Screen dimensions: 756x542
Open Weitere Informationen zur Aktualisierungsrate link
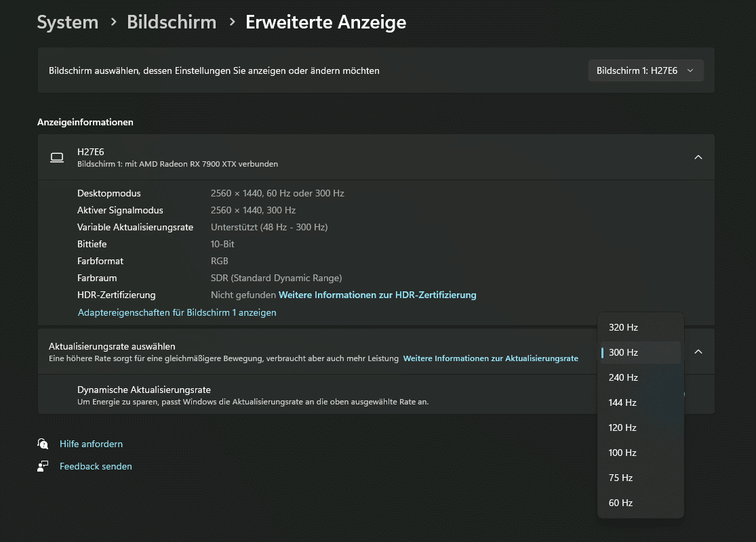click(490, 358)
